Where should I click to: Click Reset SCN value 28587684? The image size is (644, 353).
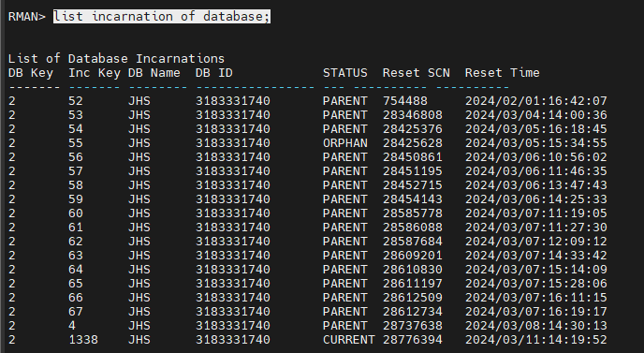click(x=413, y=242)
